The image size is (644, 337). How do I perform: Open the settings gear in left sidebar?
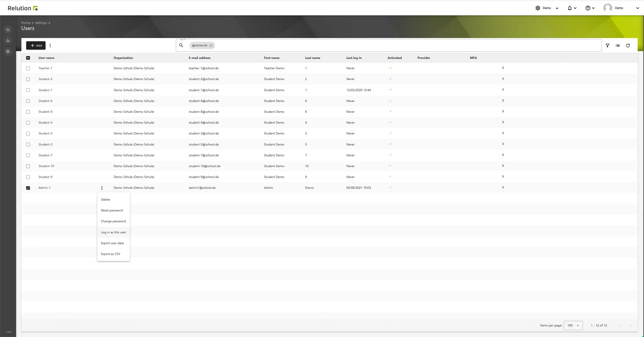click(8, 51)
